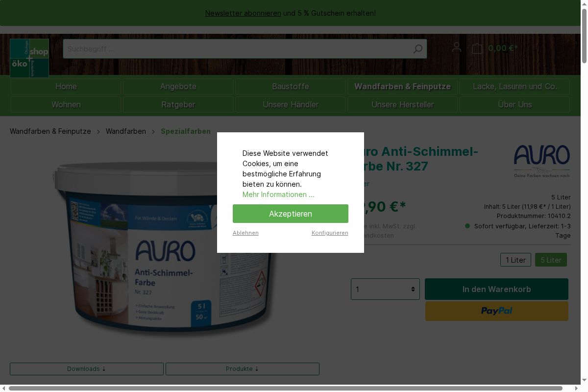The width and height of the screenshot is (588, 392).
Task: Click the Newsletter abonnieren link
Action: (x=243, y=13)
